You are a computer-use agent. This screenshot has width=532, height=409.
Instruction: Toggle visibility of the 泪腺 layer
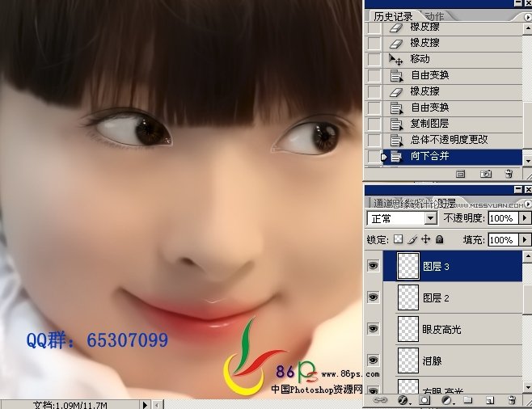(x=374, y=360)
